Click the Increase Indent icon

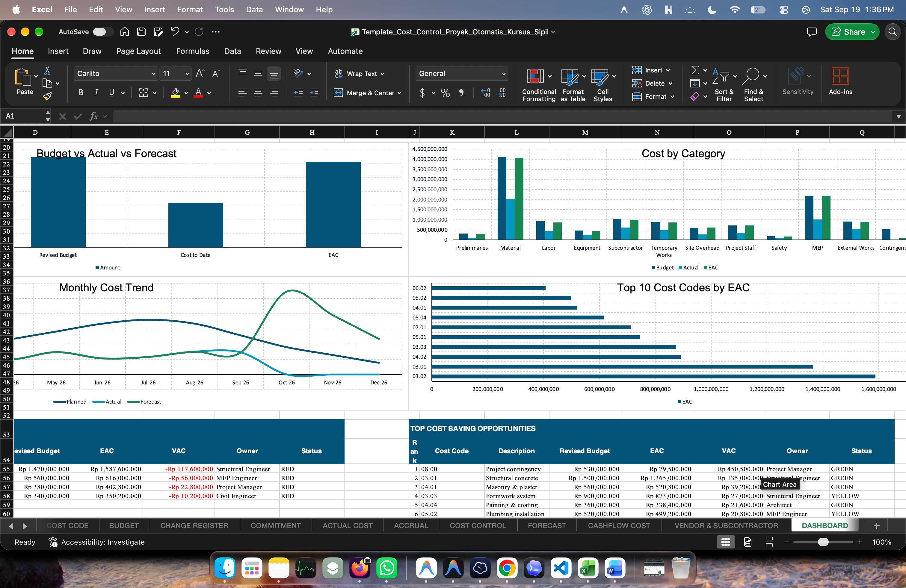[x=314, y=93]
